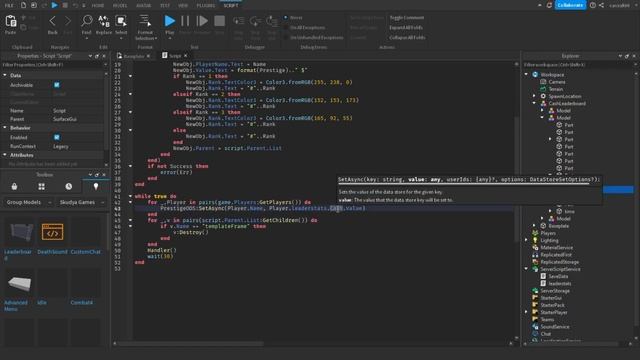Collapse the Data properties section
Image resolution: width=640 pixels, height=360 pixels.
tap(5, 75)
